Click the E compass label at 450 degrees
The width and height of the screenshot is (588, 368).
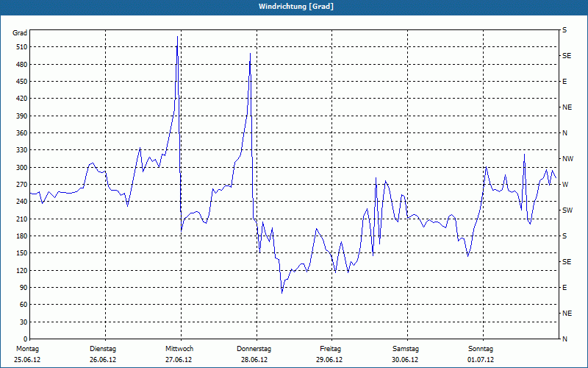(x=564, y=82)
